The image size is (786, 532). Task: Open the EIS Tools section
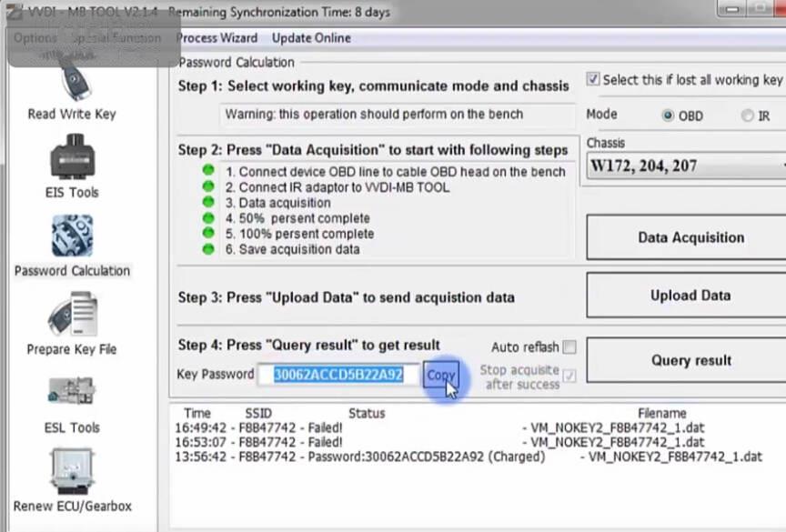pos(72,166)
